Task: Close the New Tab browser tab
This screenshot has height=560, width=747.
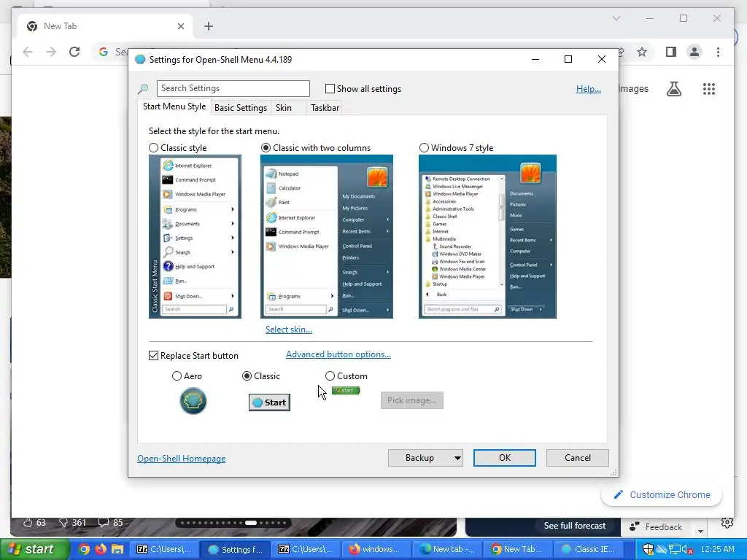Action: [181, 26]
